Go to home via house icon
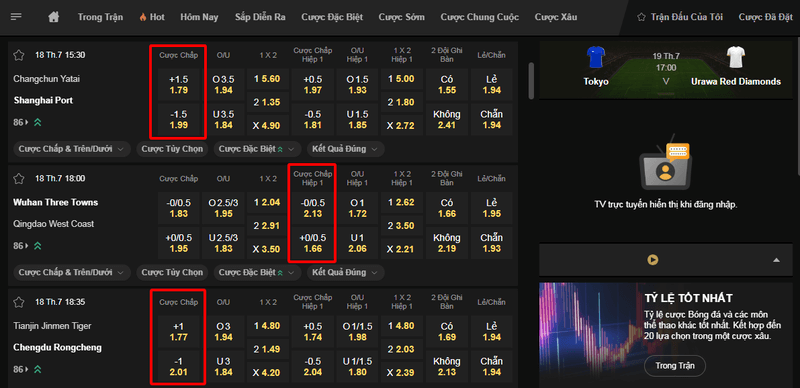The width and height of the screenshot is (800, 388). click(54, 17)
